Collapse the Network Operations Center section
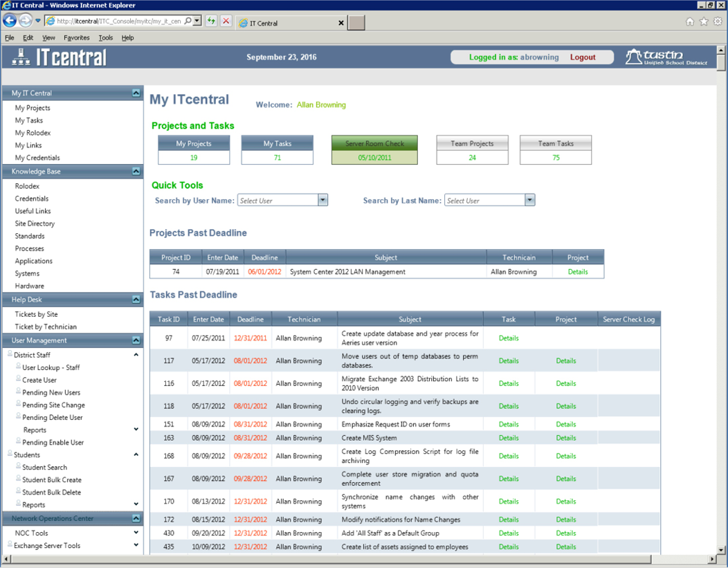 click(136, 518)
